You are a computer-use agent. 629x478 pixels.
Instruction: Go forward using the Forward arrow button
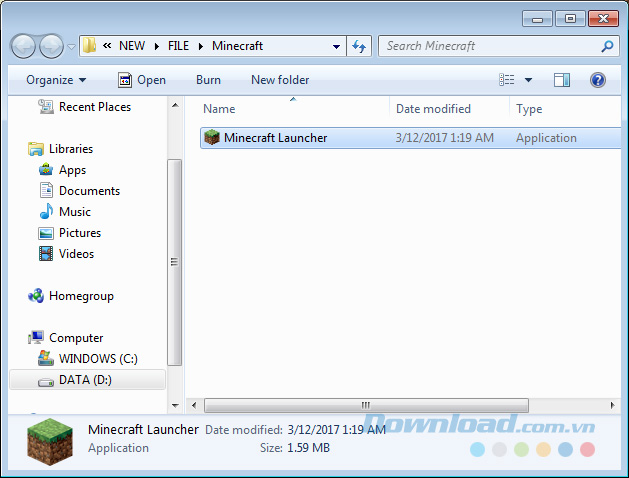click(51, 46)
